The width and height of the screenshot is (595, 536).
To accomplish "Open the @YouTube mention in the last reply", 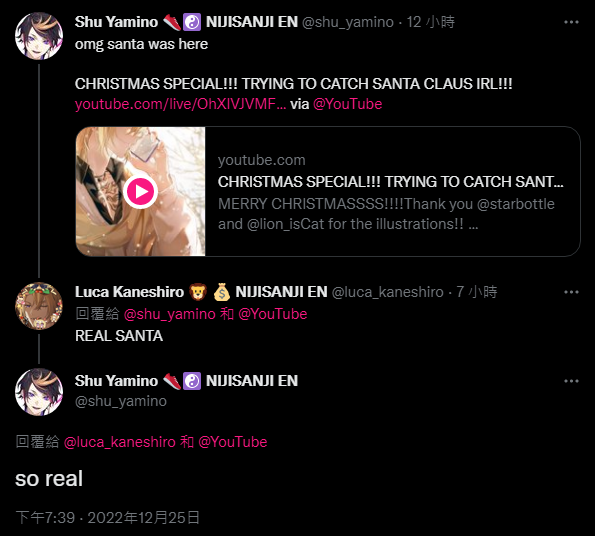I will pyautogui.click(x=233, y=442).
